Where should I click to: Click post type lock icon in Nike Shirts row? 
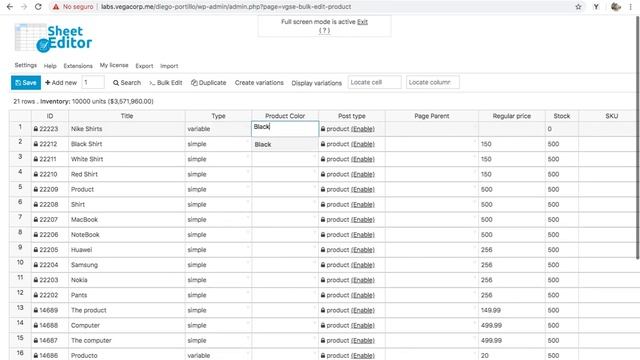point(323,129)
